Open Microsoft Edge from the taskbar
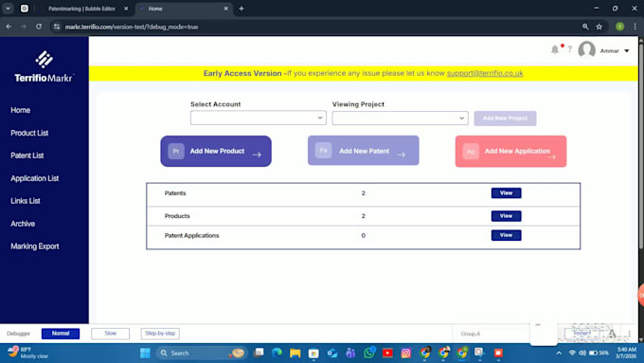Image resolution: width=644 pixels, height=363 pixels. pyautogui.click(x=277, y=353)
